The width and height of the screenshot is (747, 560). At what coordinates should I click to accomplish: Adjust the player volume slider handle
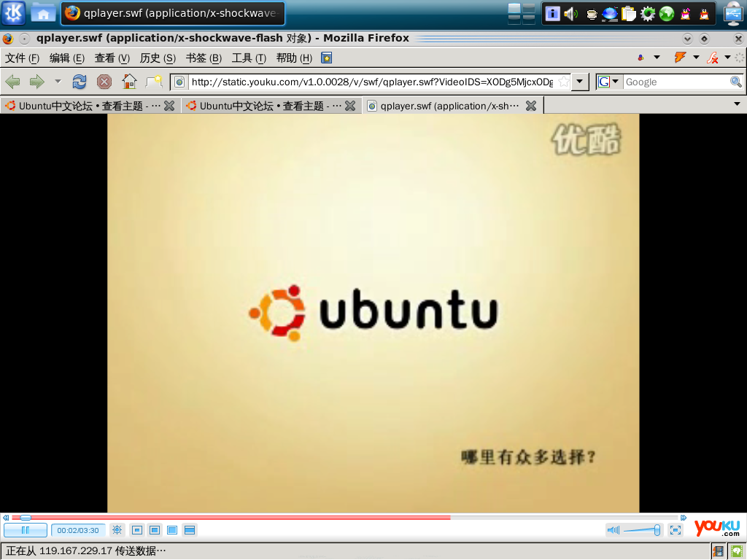pos(657,530)
